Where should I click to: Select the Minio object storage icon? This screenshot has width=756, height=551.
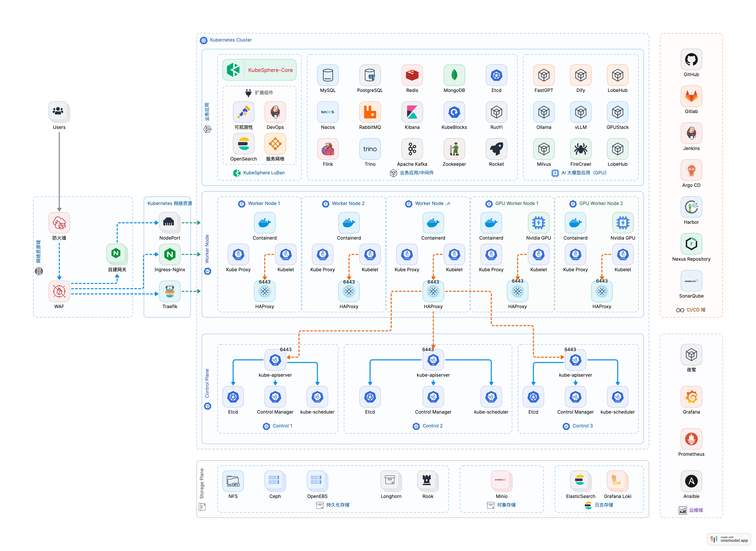click(501, 481)
